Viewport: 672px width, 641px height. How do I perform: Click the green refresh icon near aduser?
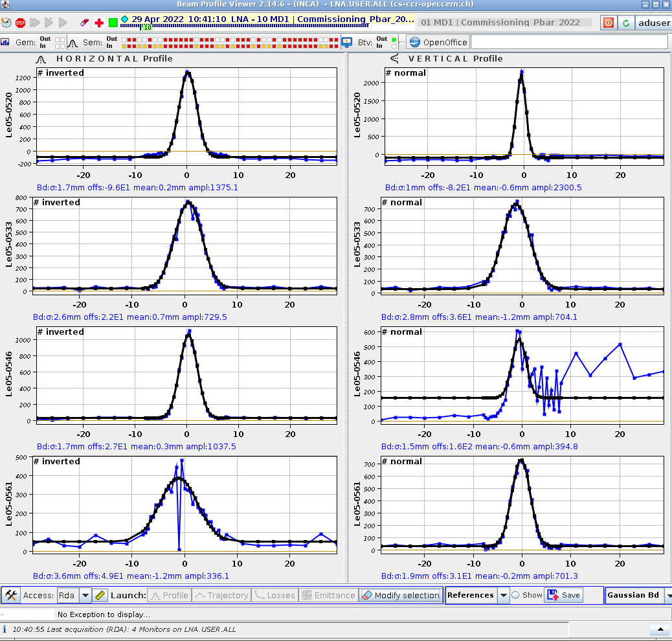[626, 23]
